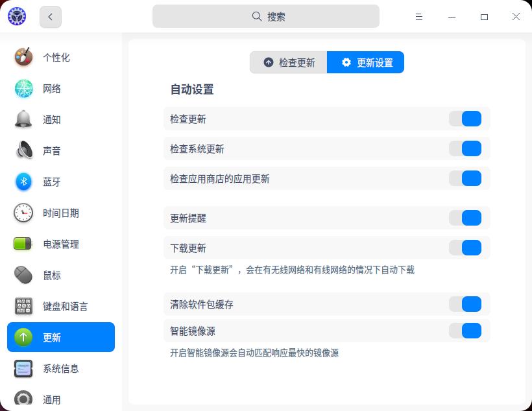Image resolution: width=532 pixels, height=411 pixels.
Task: Disable 检查应用商店的应用更新 switch
Action: tap(465, 178)
